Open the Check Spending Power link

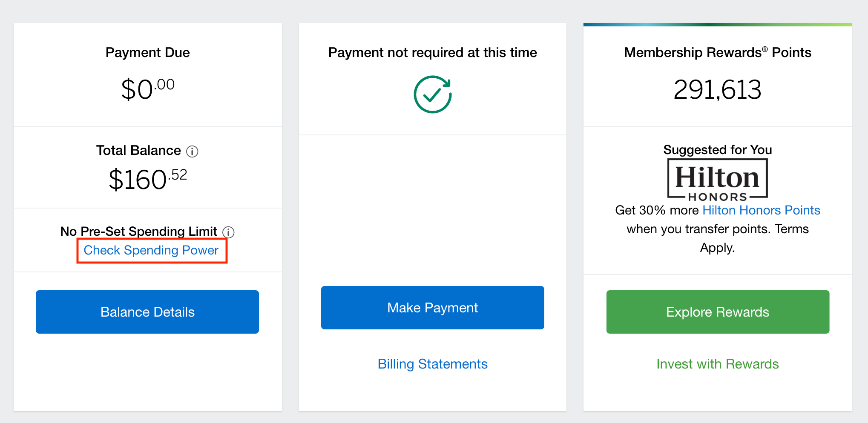[151, 250]
